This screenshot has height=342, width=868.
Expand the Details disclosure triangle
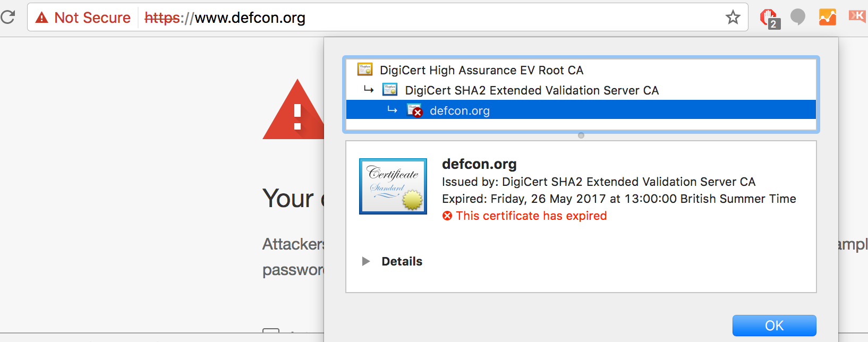(x=365, y=261)
